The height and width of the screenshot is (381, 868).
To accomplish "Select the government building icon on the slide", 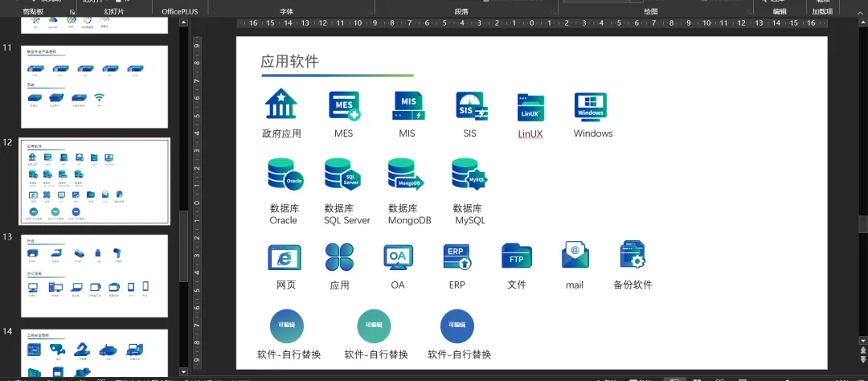I will tap(281, 104).
